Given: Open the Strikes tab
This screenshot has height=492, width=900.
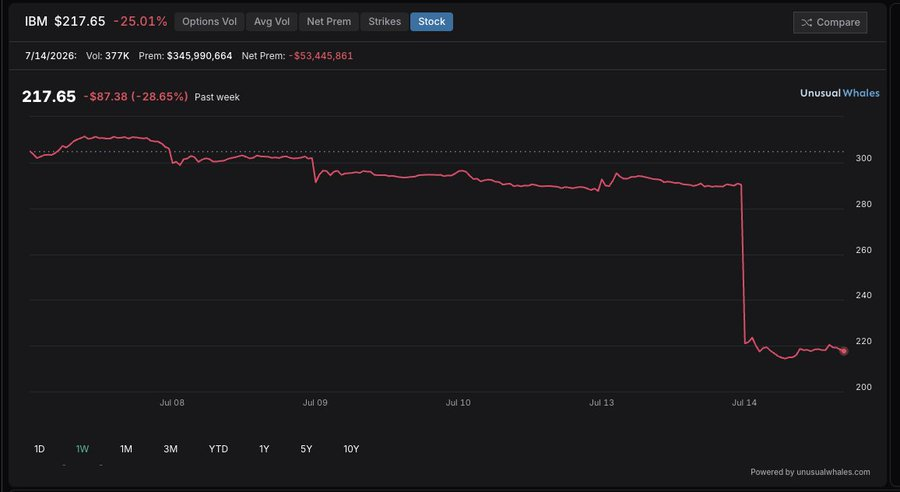Looking at the screenshot, I should coord(385,22).
